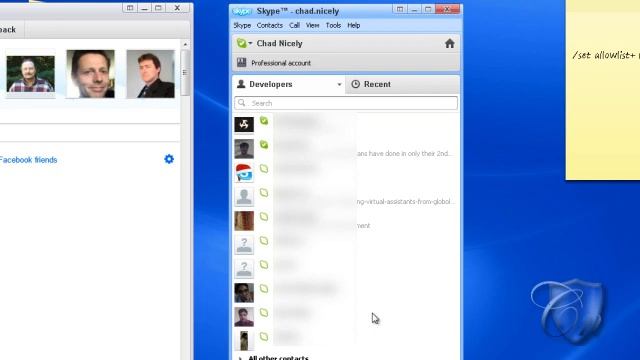Open the Help menu
640x360 pixels.
pos(353,25)
